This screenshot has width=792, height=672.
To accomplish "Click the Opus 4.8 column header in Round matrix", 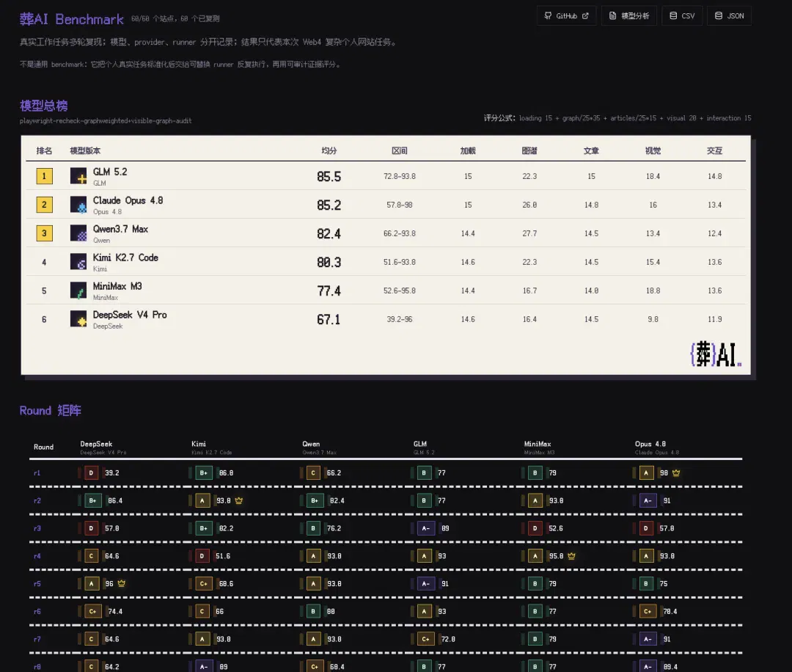I will tap(650, 444).
